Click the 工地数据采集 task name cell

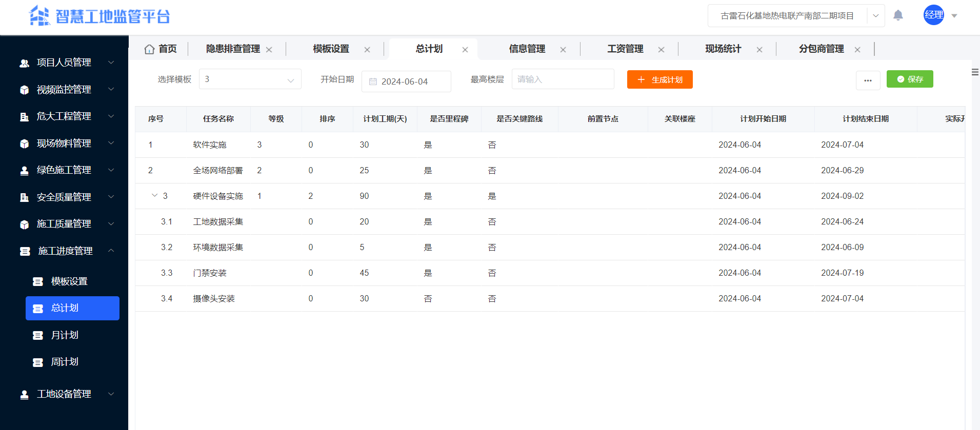click(218, 222)
